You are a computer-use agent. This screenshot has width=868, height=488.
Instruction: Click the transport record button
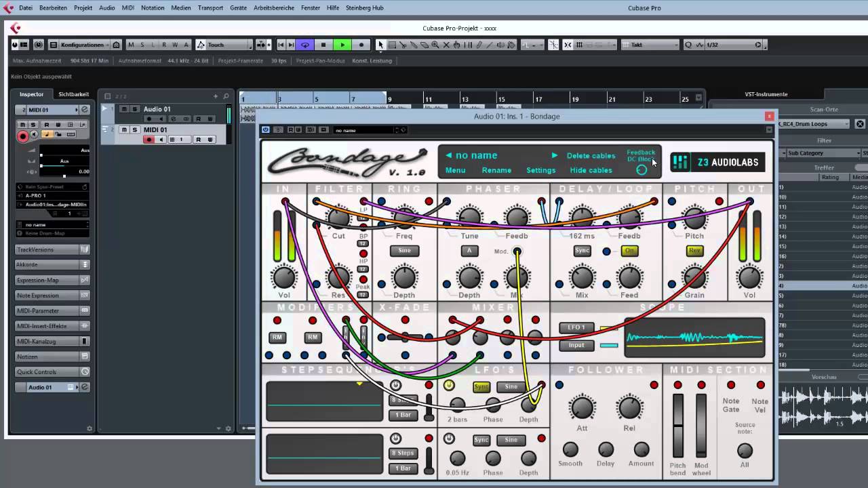361,45
